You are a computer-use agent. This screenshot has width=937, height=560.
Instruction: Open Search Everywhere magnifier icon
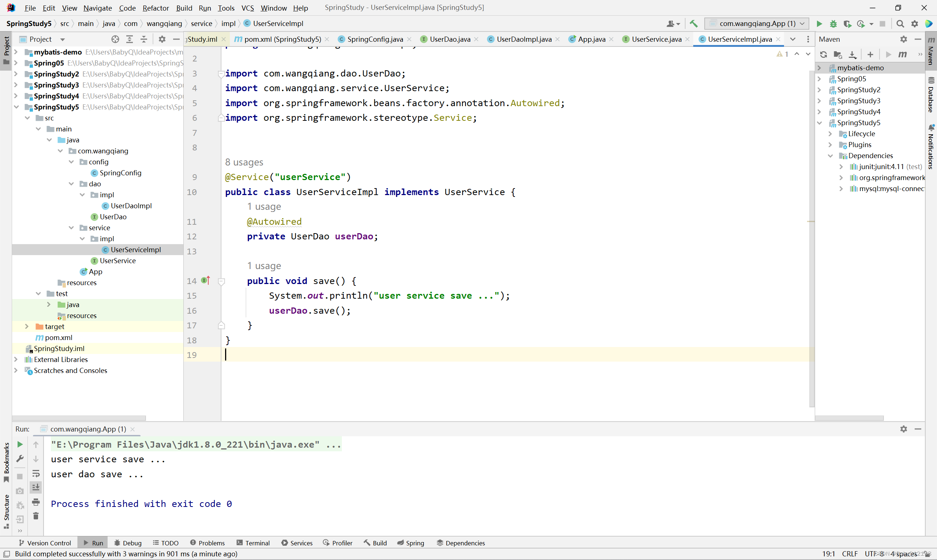coord(900,24)
